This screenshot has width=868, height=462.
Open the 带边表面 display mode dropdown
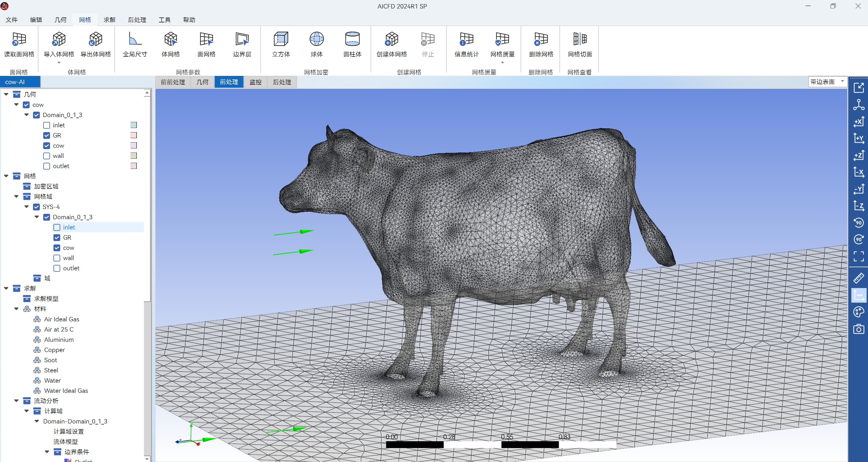click(827, 82)
